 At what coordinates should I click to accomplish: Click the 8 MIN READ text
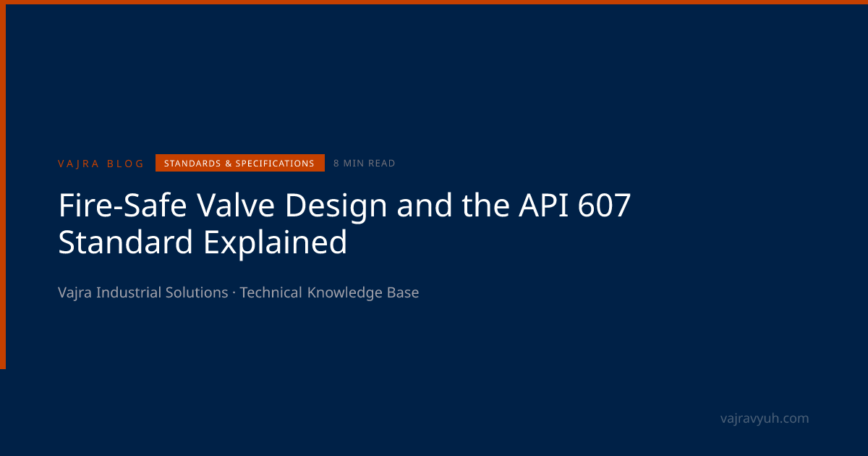[x=365, y=164]
